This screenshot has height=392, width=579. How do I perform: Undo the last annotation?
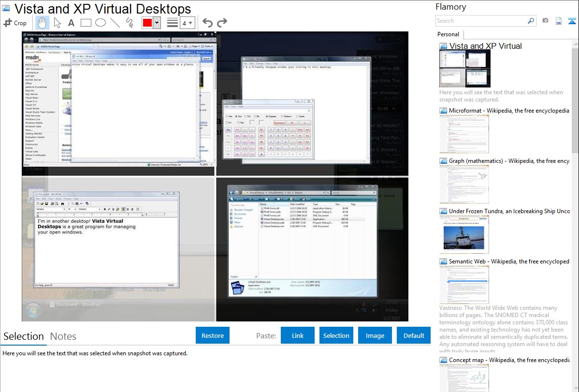click(207, 23)
